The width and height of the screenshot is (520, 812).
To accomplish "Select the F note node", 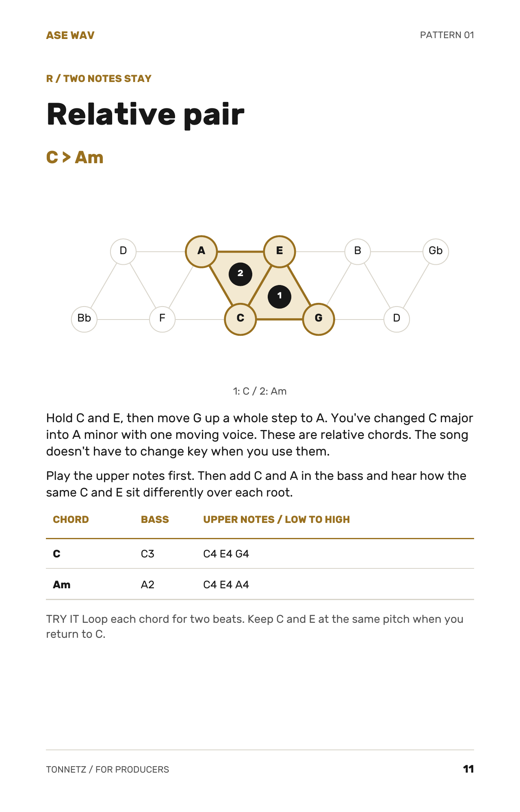I will 162,319.
